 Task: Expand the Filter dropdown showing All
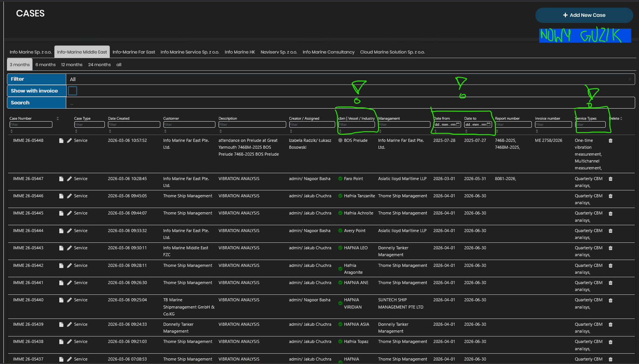350,79
